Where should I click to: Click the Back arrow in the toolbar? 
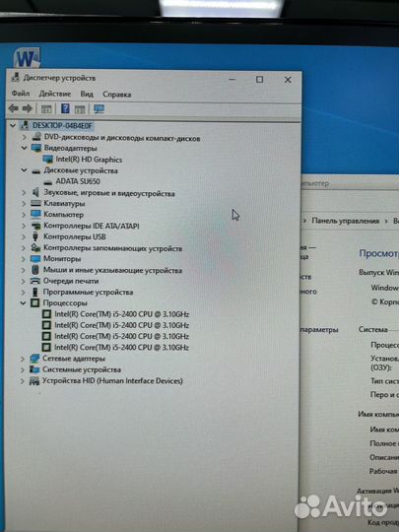[13, 108]
